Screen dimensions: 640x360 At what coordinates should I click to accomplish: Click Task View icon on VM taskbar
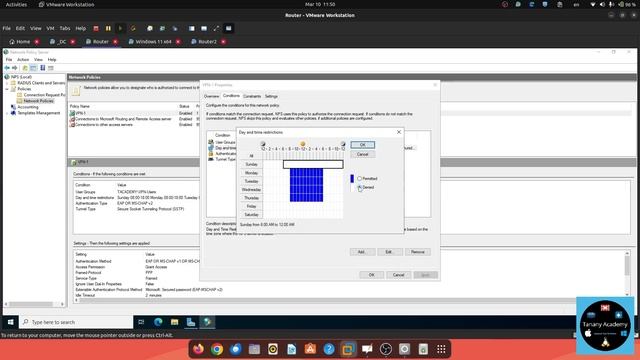pos(141,322)
